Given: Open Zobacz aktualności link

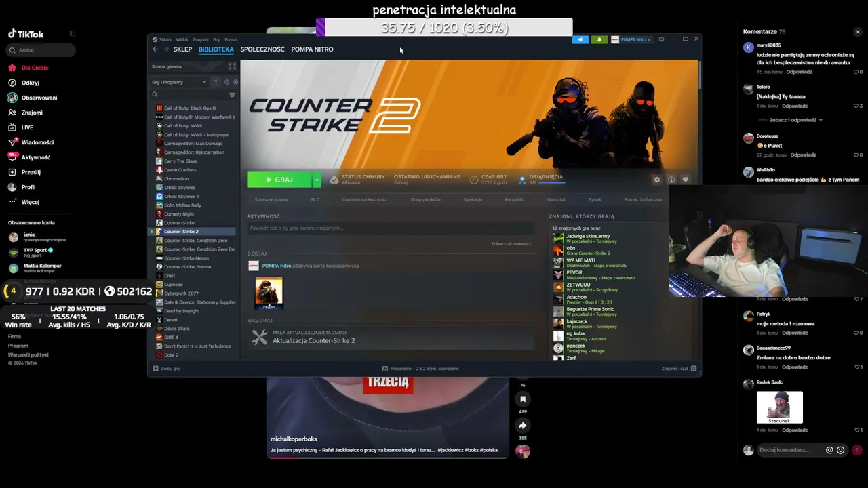Looking at the screenshot, I should click(511, 244).
